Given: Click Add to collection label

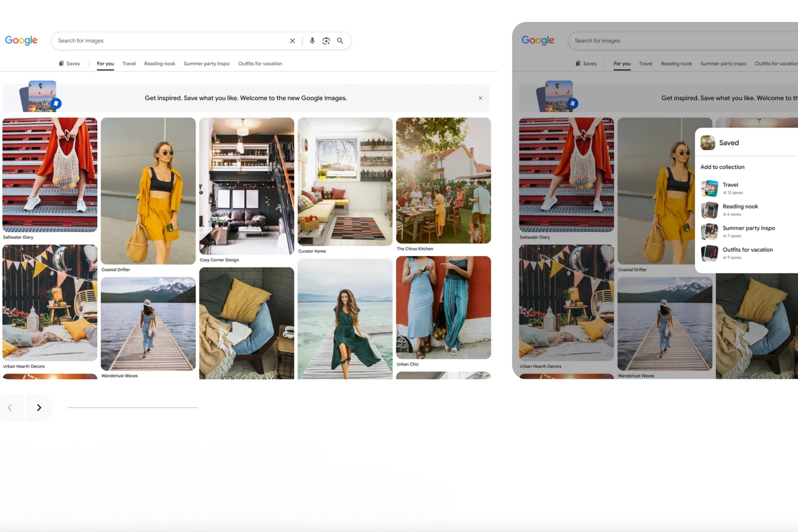Looking at the screenshot, I should point(722,167).
